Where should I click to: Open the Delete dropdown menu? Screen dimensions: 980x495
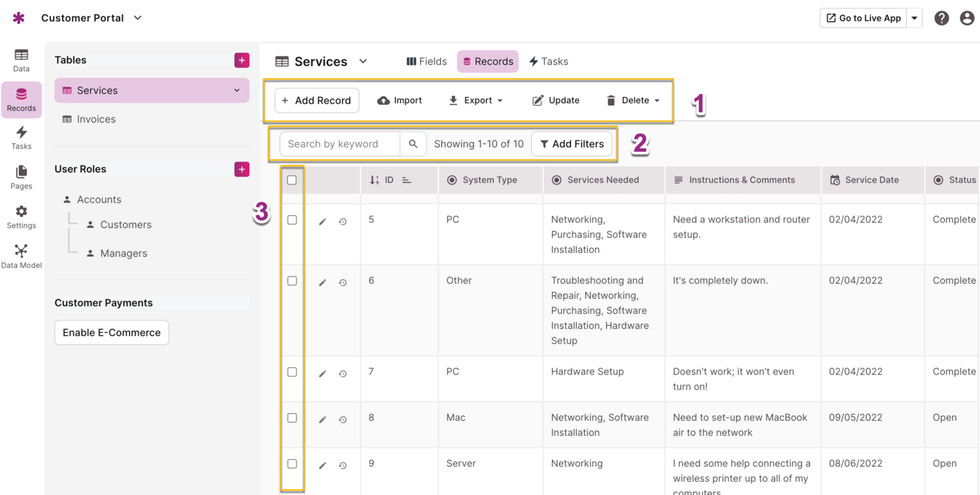(x=633, y=101)
